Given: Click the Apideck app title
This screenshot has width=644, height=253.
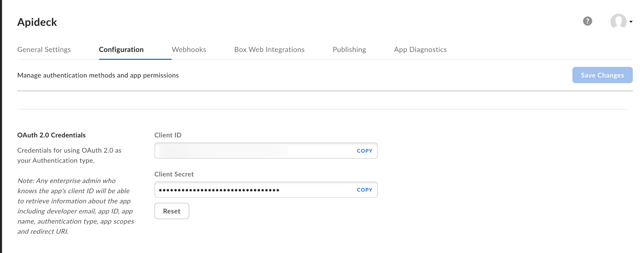Looking at the screenshot, I should click(37, 22).
